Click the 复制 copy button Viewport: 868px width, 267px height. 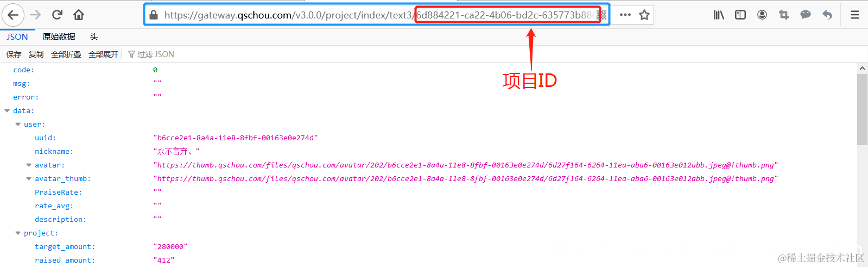(36, 54)
